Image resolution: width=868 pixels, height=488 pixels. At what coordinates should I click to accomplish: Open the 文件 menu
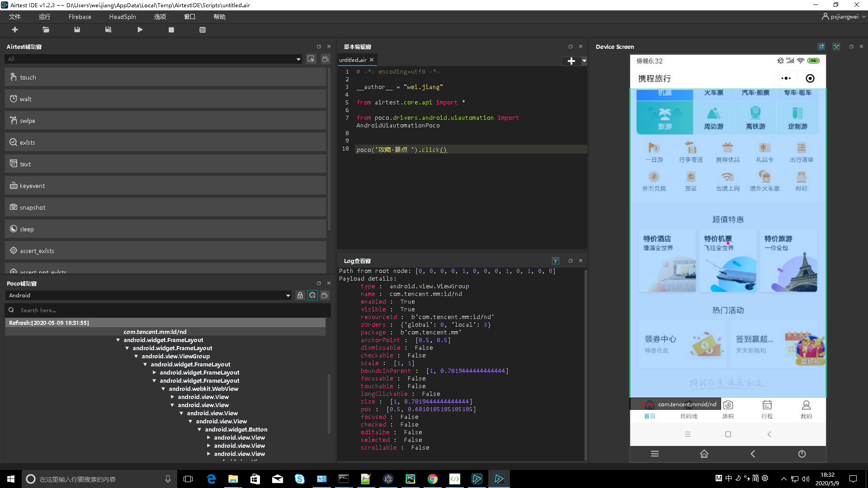(15, 17)
